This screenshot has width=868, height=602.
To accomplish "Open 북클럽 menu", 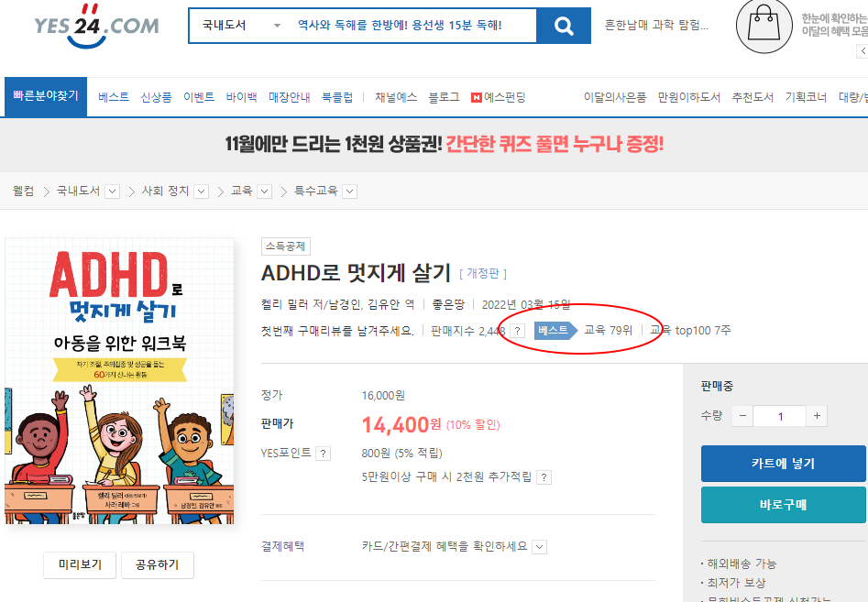I will pos(337,97).
